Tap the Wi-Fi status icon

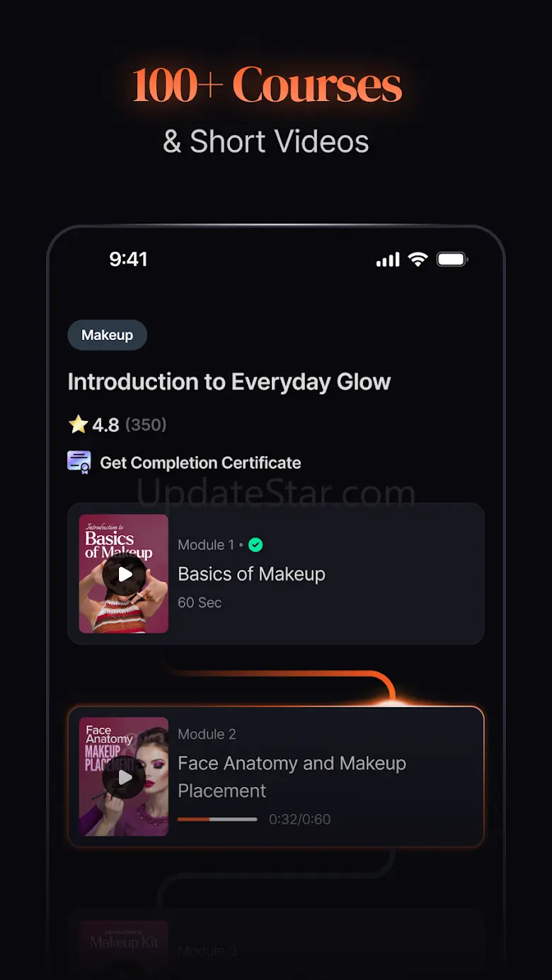click(418, 259)
